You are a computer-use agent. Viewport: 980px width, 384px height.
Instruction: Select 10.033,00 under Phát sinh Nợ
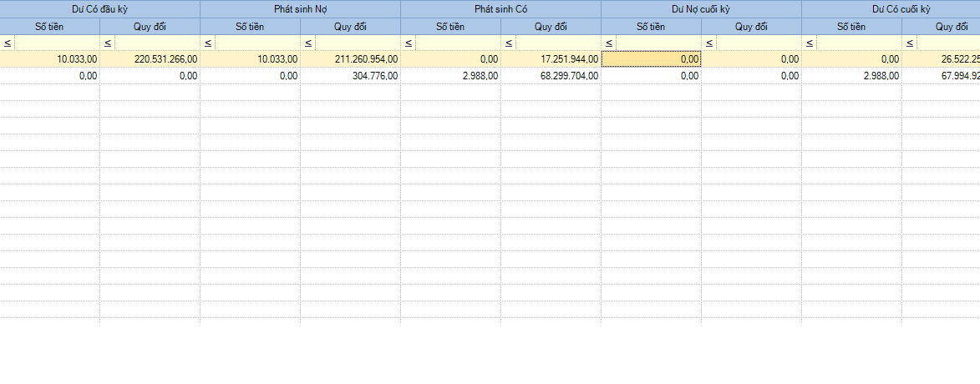250,59
